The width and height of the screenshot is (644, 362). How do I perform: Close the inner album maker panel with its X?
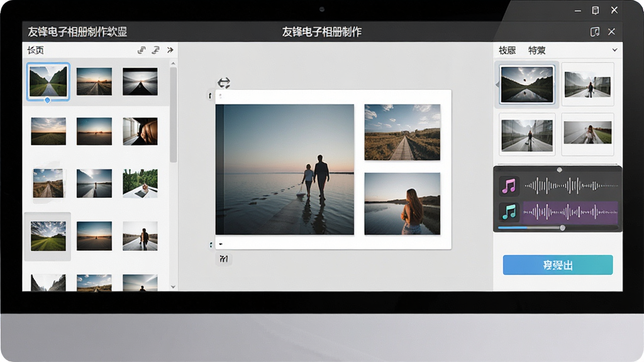[611, 31]
